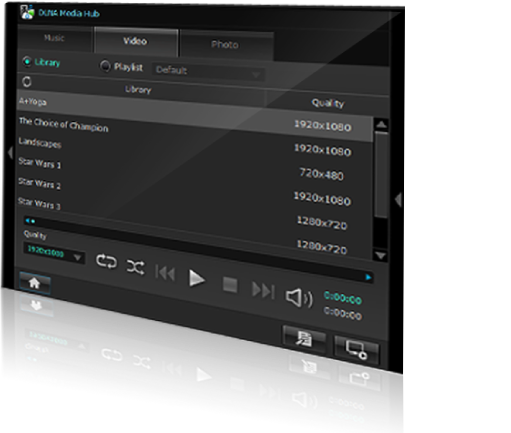Click the right edge collapse arrow
The height and width of the screenshot is (433, 511).
coord(398,200)
